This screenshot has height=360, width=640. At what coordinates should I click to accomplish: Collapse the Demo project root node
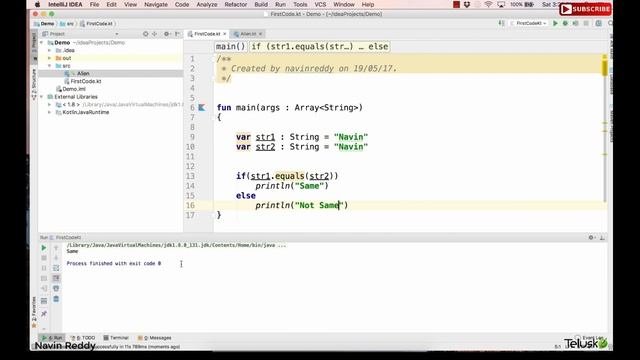tap(42, 42)
